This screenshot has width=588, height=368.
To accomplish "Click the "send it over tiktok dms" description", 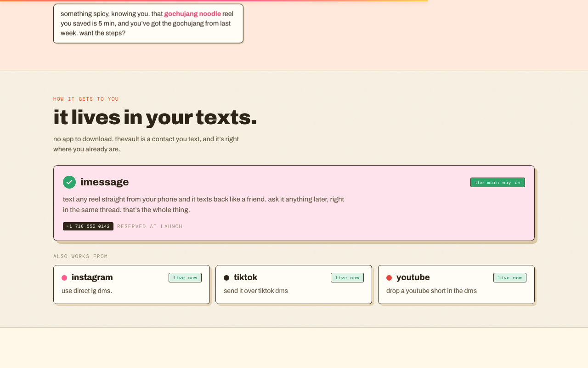I will (256, 291).
